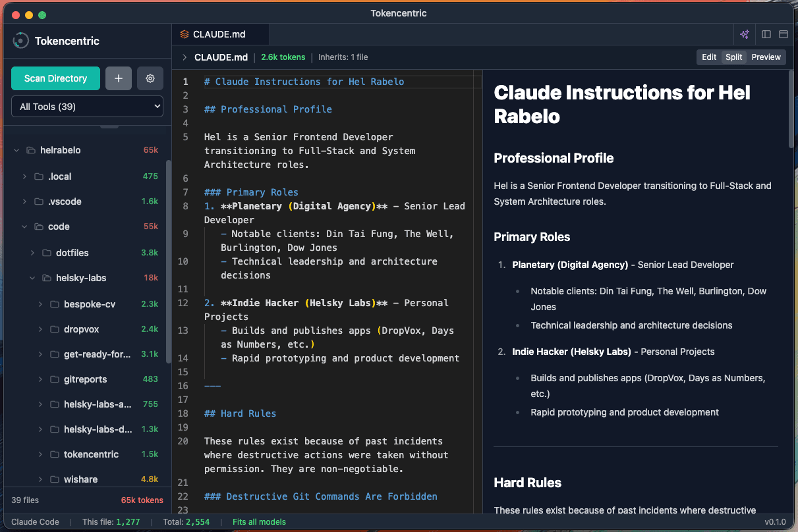Switch editor to Preview mode

[766, 57]
